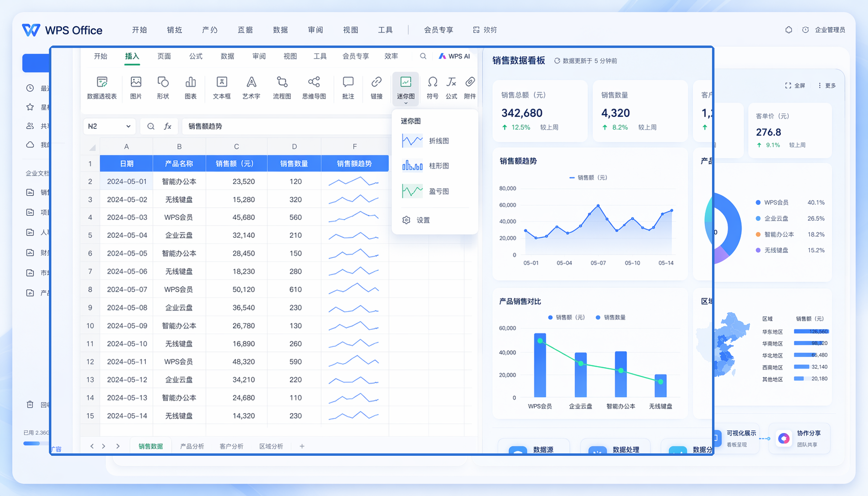Click the search magnifier in ribbon tabs

[423, 56]
